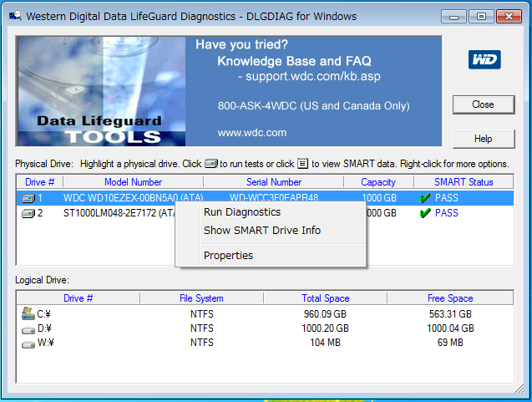The image size is (532, 402).
Task: Click the Close button
Action: 484,104
